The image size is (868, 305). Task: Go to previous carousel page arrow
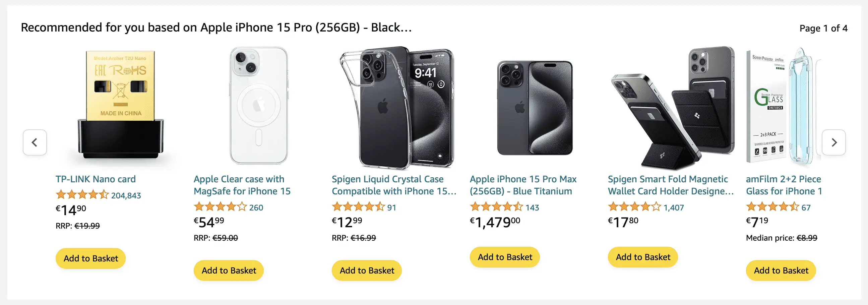pyautogui.click(x=35, y=142)
